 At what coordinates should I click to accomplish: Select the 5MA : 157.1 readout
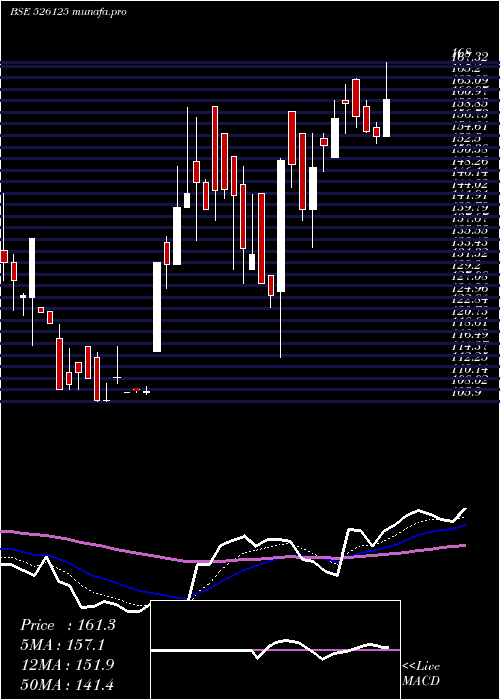click(67, 645)
